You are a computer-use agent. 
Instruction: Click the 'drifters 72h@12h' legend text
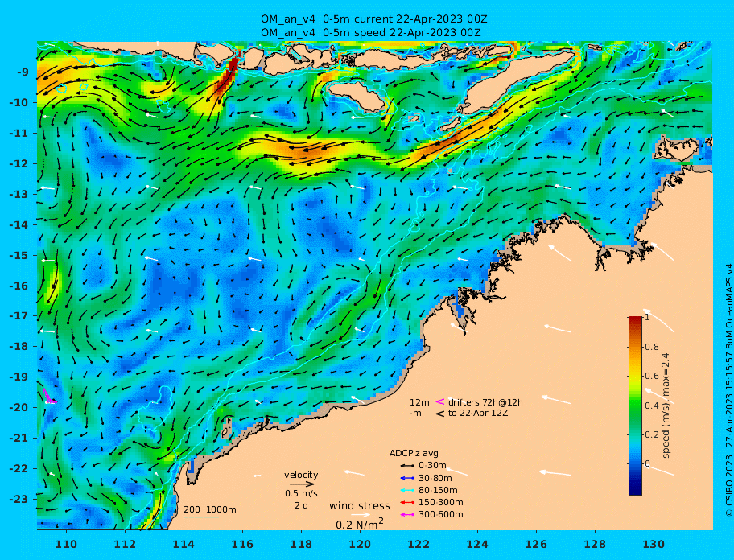485,402
